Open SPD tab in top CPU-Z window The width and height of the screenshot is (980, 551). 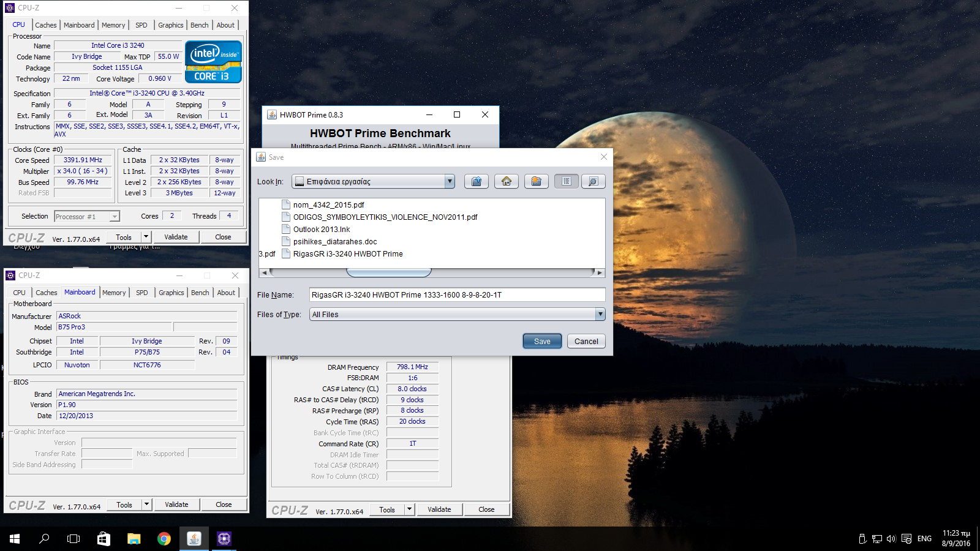coord(141,25)
